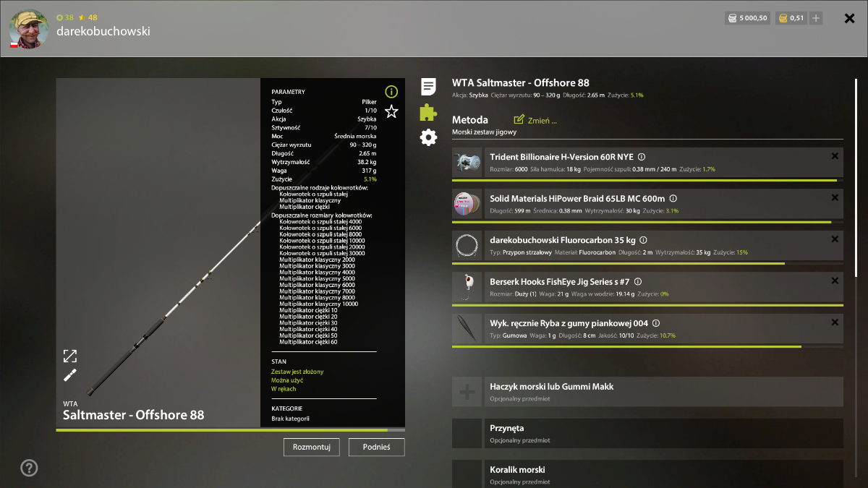The width and height of the screenshot is (868, 488).
Task: Click the Wytrzymałość 38.2 kg value
Action: pyautogui.click(x=366, y=162)
